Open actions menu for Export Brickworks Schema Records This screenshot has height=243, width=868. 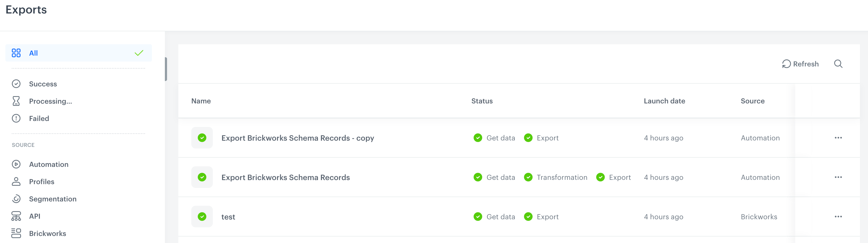[x=839, y=177]
